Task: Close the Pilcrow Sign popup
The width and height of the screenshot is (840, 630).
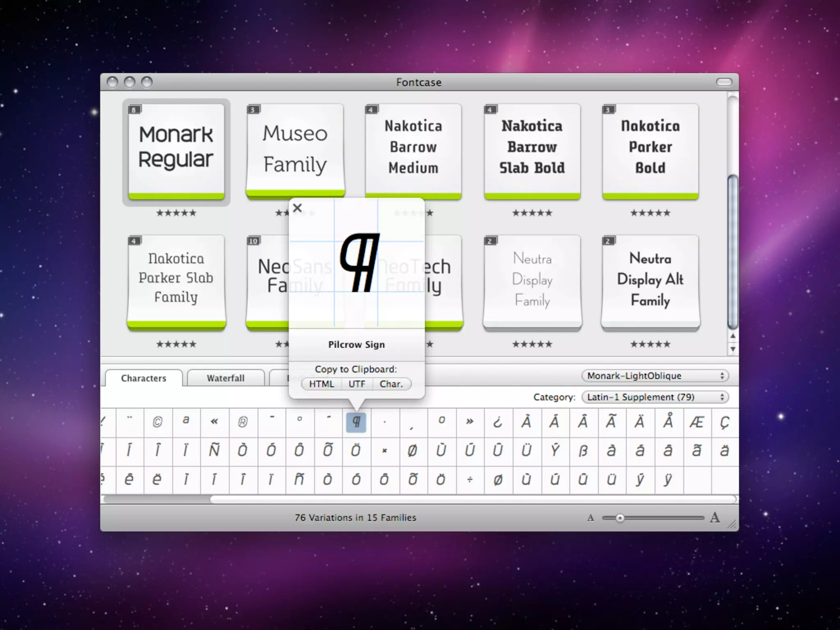Action: [297, 208]
